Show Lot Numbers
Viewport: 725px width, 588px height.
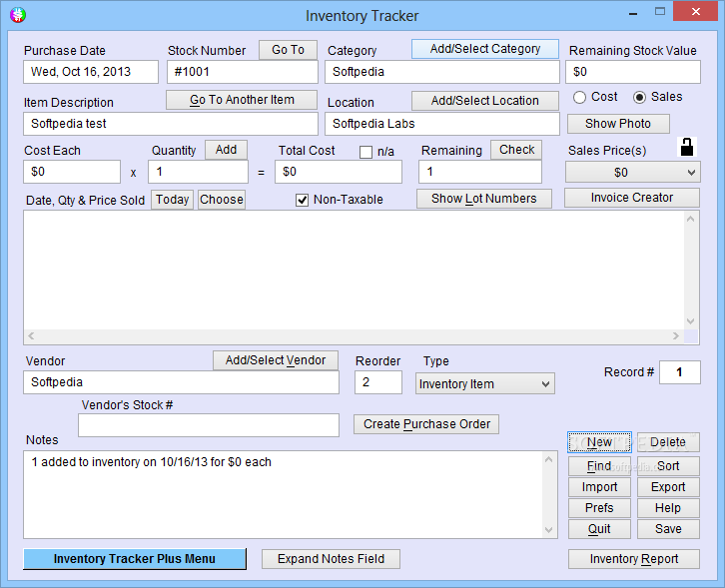pos(484,199)
